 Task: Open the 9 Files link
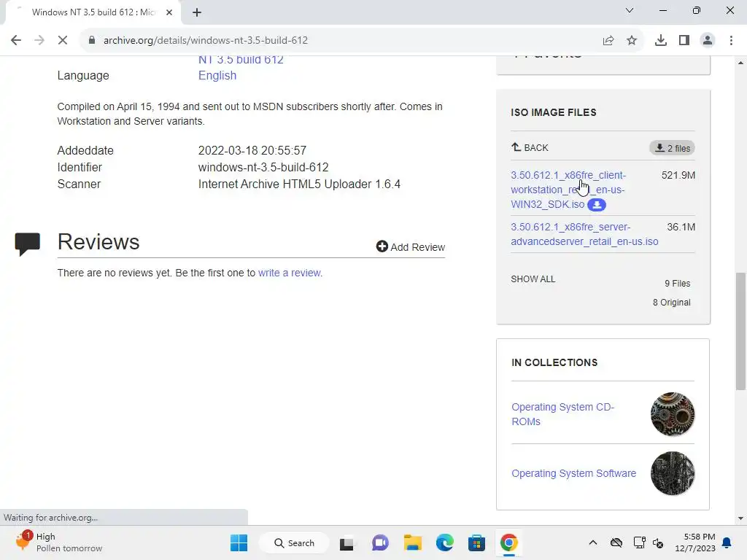coord(678,284)
